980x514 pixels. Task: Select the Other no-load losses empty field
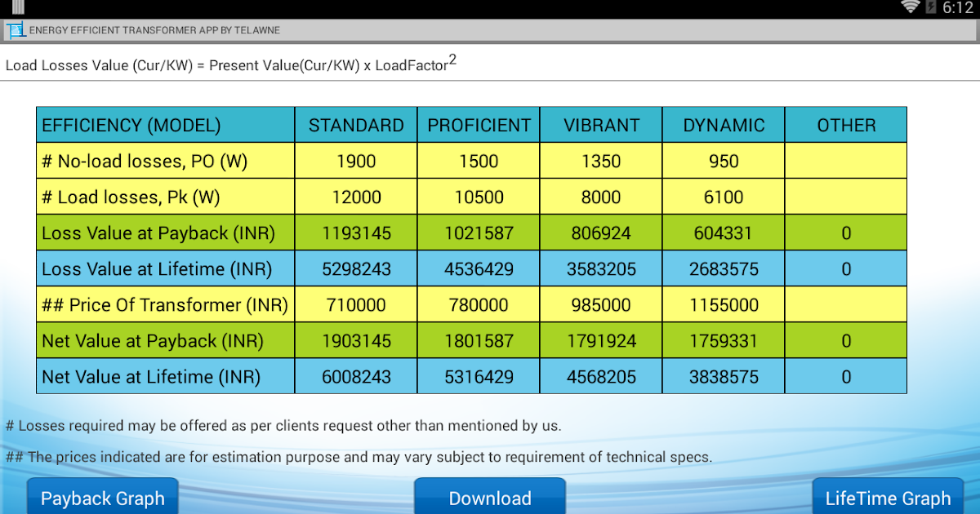(x=846, y=162)
